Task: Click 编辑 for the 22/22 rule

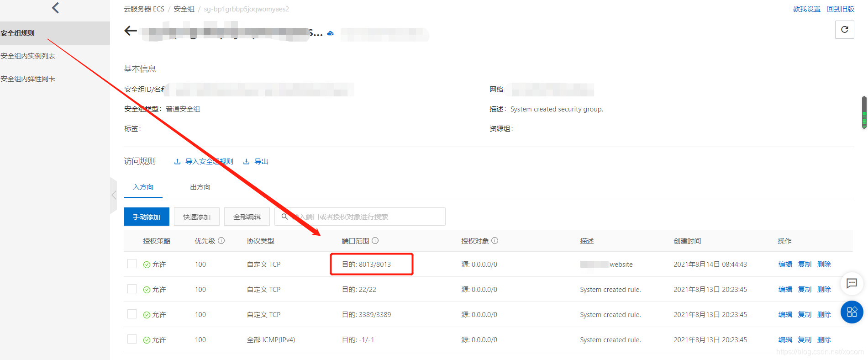Action: tap(785, 290)
